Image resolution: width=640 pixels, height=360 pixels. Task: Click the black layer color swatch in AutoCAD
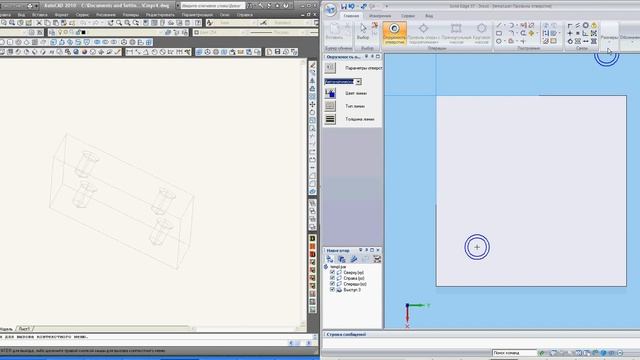tap(83, 32)
